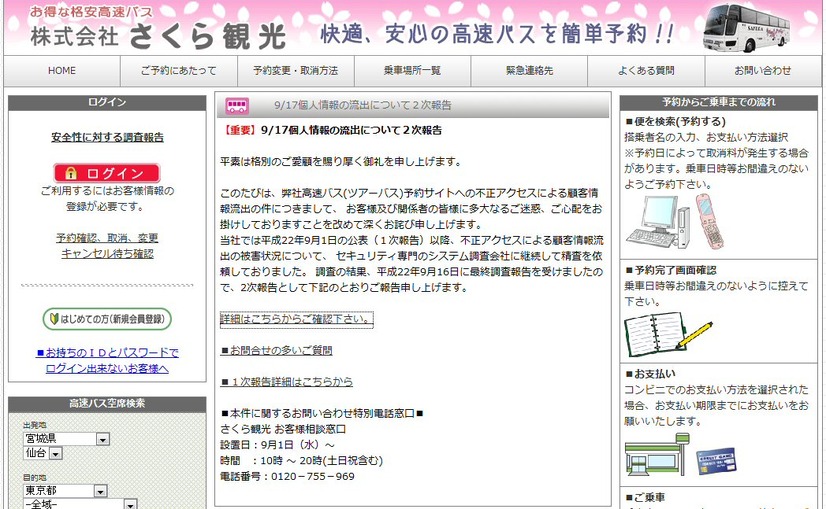Click the ご乗車 heading
Screen dimensions: 826x509
point(645,497)
